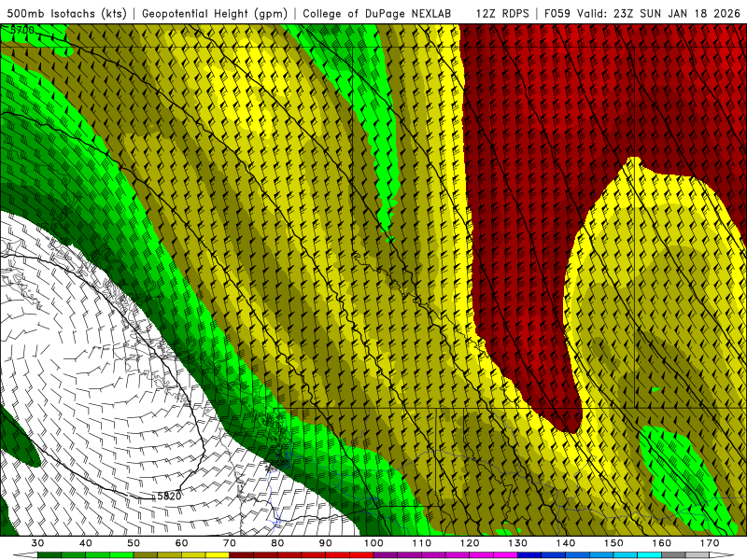747x560 pixels.
Task: Click the "500mb Isotachs (kts)" title text
Action: 66,14
